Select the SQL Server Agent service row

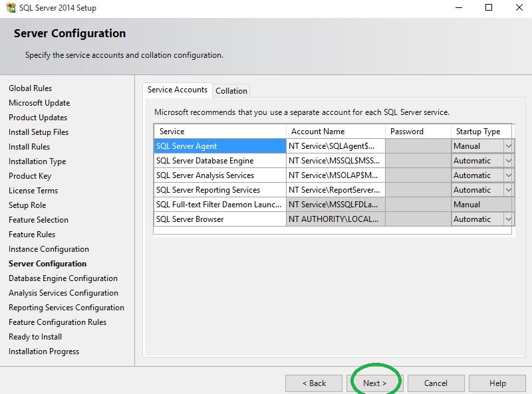[220, 146]
